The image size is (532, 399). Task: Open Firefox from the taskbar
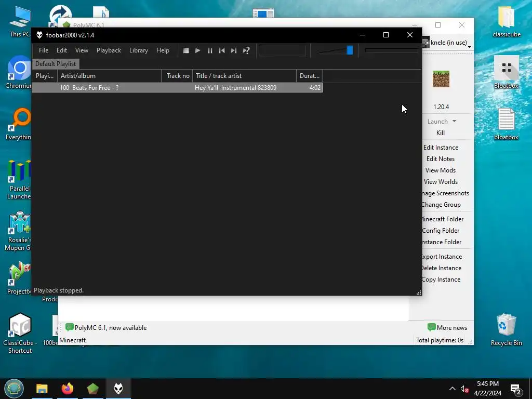point(67,389)
